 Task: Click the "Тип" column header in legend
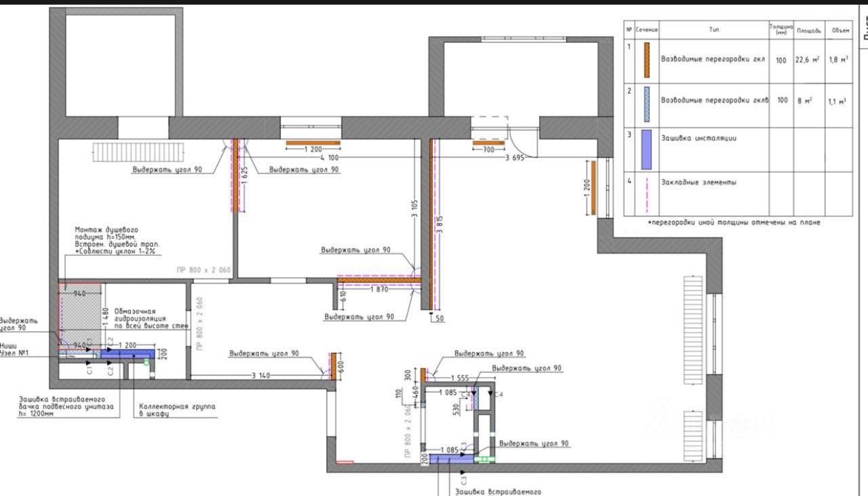click(714, 31)
